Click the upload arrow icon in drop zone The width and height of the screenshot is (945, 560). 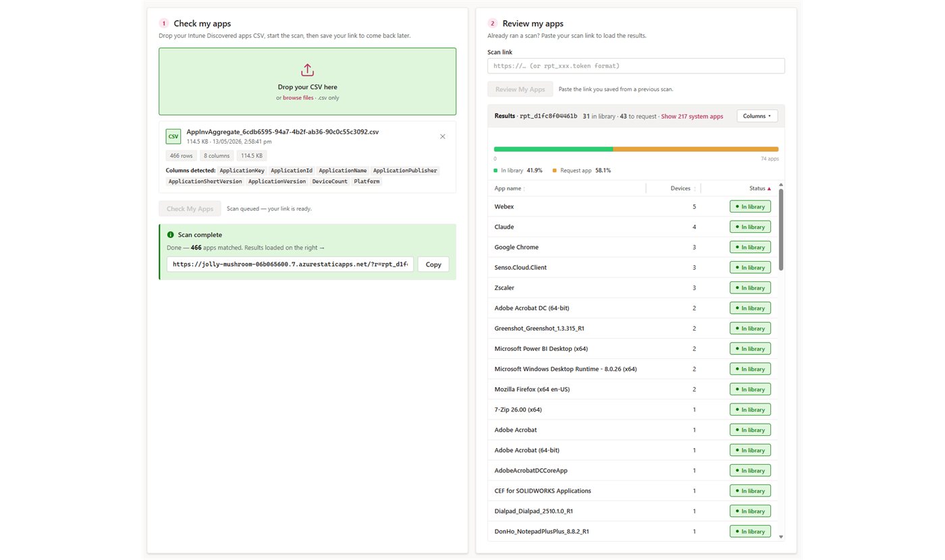click(x=307, y=70)
